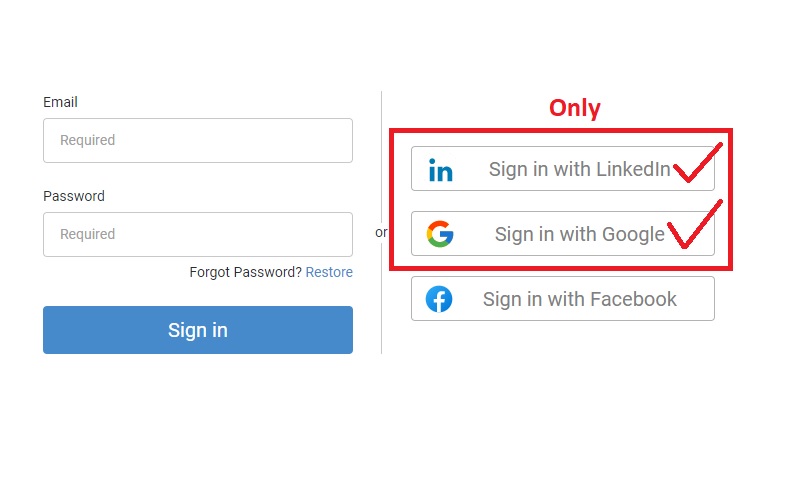Viewport: 789px width, 483px height.
Task: Click the 'Required' placeholder in Password box
Action: (88, 234)
